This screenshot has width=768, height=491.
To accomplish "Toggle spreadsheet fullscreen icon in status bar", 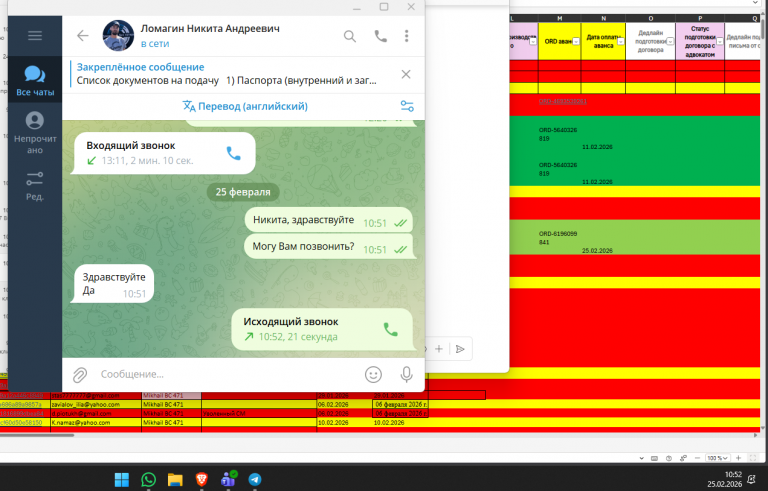I will pos(753,458).
